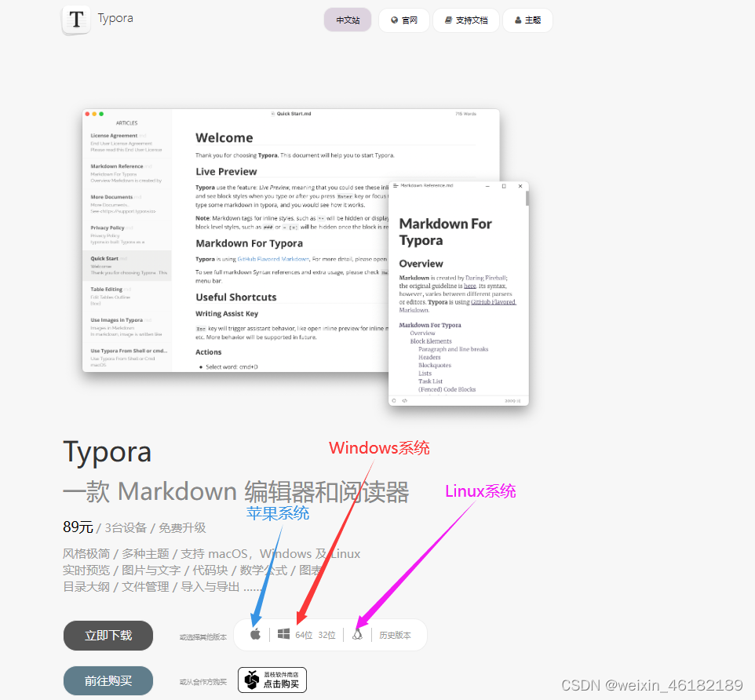This screenshot has height=700, width=755.
Task: Click the Windows logo download icon
Action: point(283,634)
